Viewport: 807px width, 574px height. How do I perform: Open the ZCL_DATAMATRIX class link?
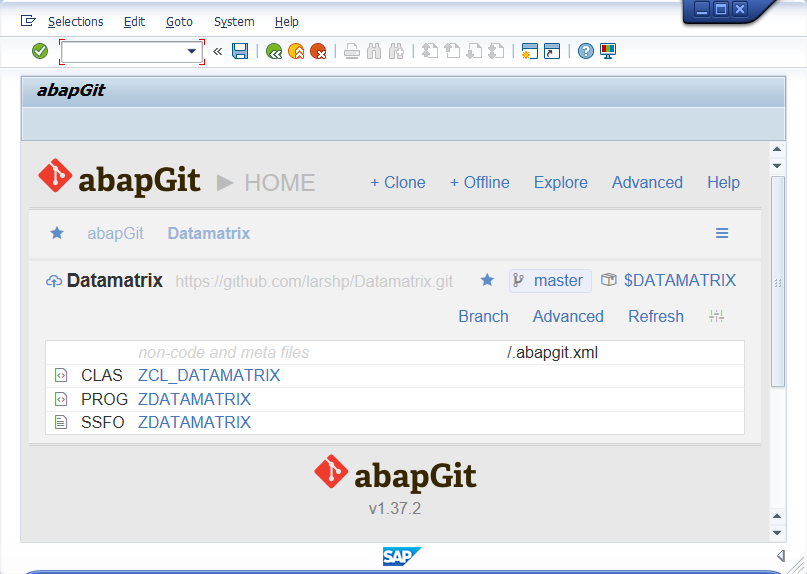pyautogui.click(x=209, y=375)
